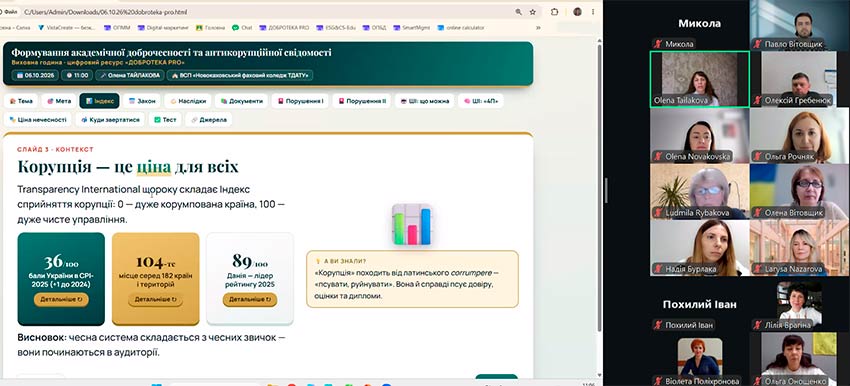Click Детальніше on the 89/100 Данія card
850x386 pixels.
(249, 299)
